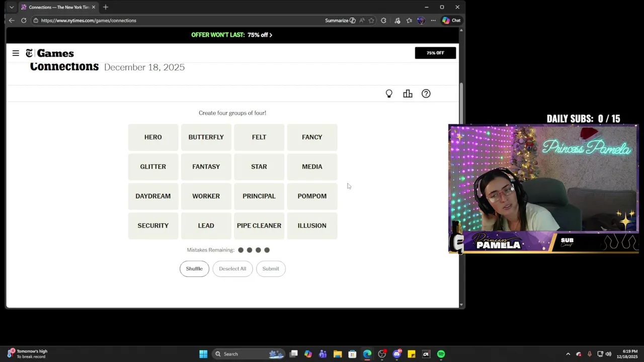The width and height of the screenshot is (644, 362).
Task: Reload the Connections page
Action: [x=24, y=21]
